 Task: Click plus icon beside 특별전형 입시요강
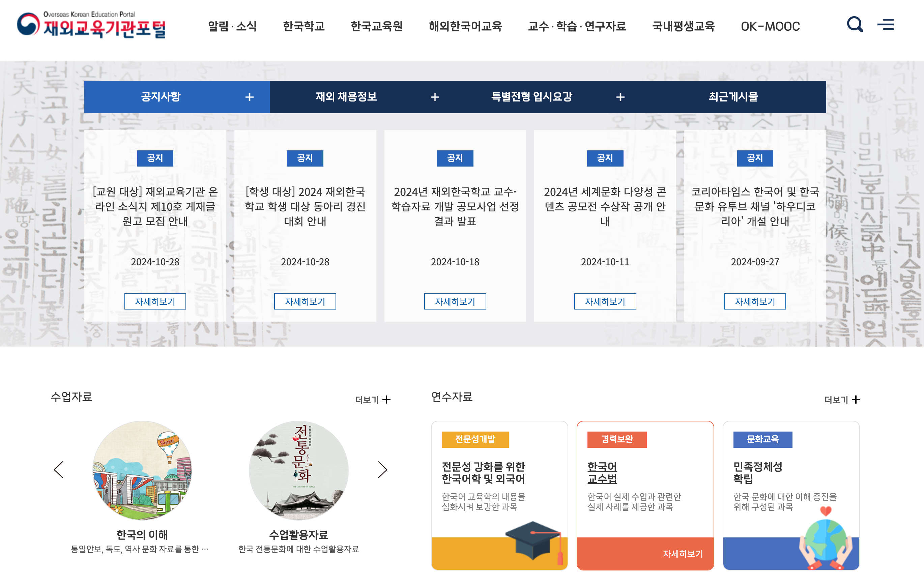620,97
